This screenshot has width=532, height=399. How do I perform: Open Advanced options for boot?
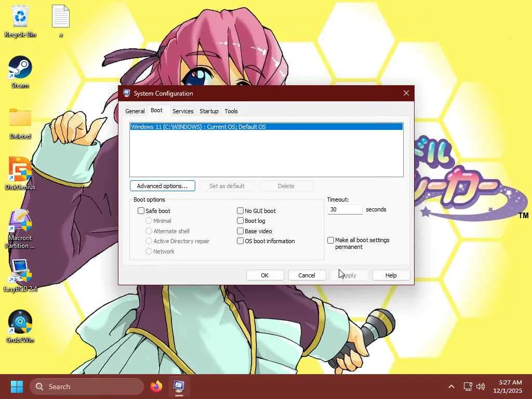pos(163,186)
